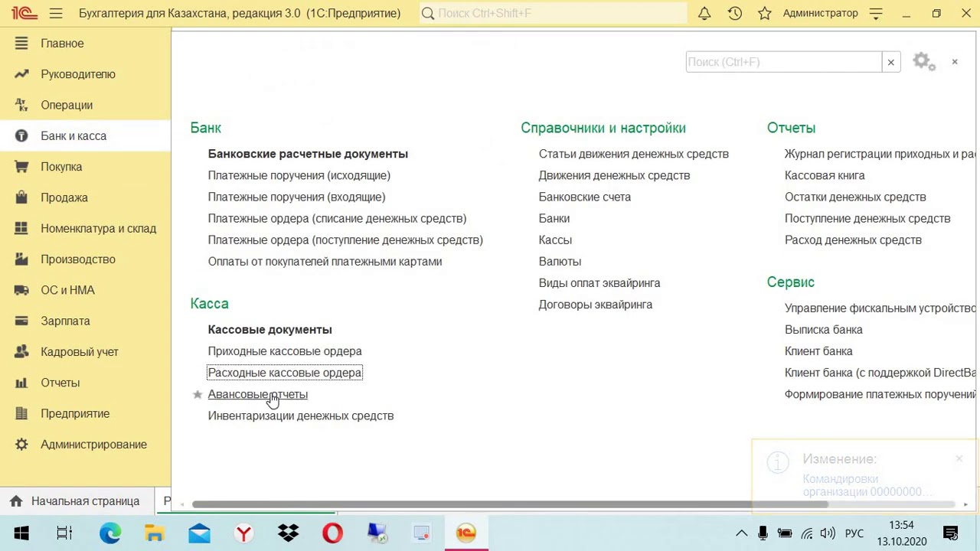This screenshot has width=980, height=551.
Task: Open Оплаты от покупателей платежными картами
Action: tap(325, 261)
